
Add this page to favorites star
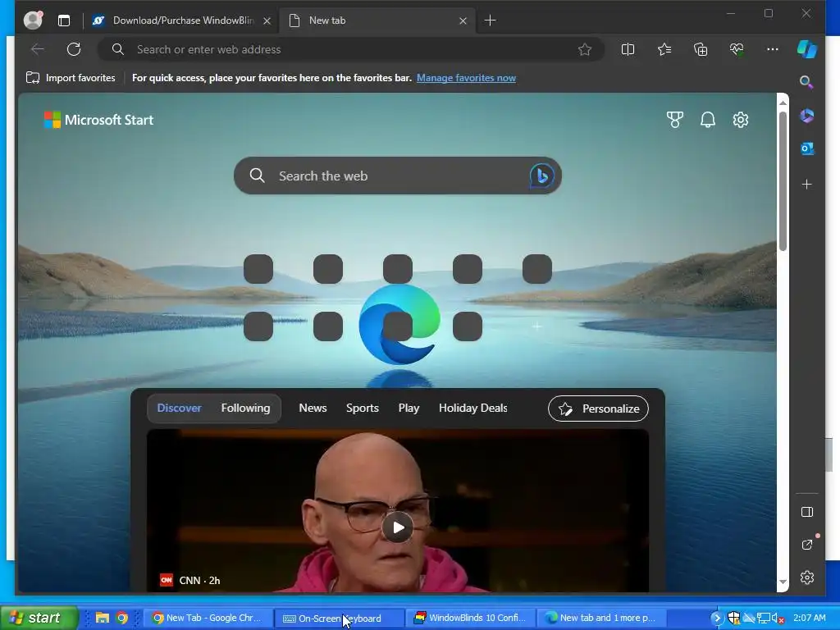[x=584, y=49]
